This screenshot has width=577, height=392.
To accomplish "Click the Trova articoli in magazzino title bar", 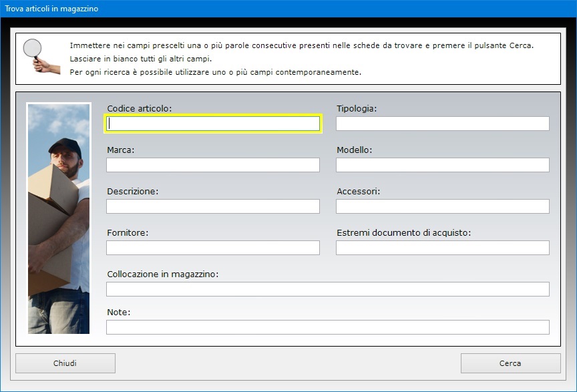I will click(288, 9).
